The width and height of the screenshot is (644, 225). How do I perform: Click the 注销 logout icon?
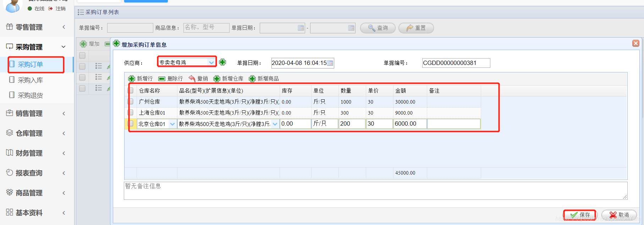[50, 9]
